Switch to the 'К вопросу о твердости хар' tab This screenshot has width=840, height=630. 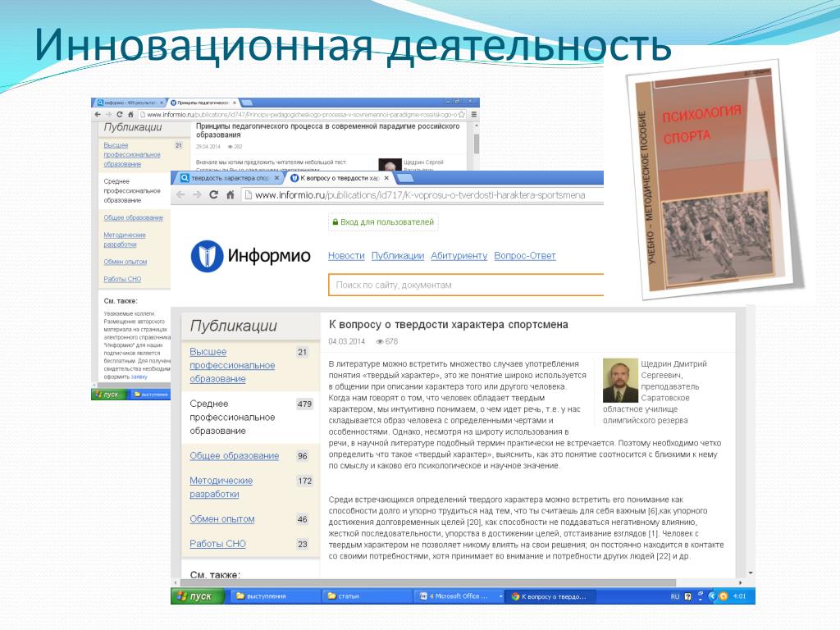pyautogui.click(x=339, y=178)
